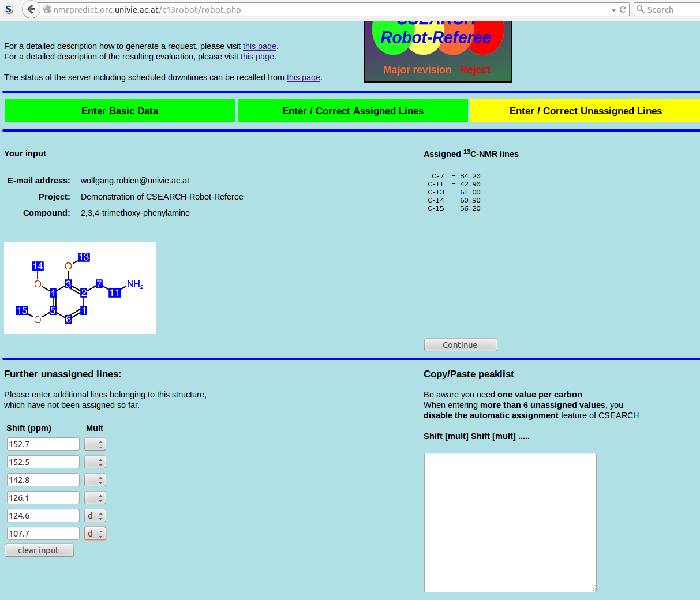Image resolution: width=700 pixels, height=600 pixels.
Task: Open the server status 'this page' link
Action: (x=303, y=77)
